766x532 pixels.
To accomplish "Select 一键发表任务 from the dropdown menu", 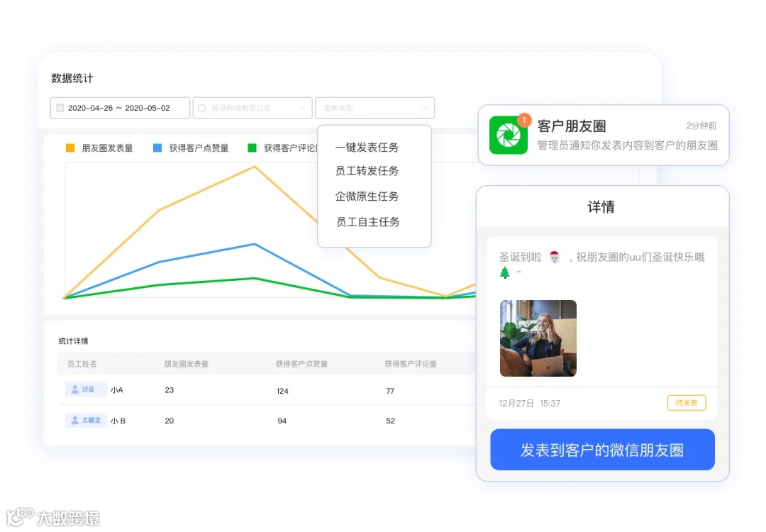I will (x=366, y=148).
